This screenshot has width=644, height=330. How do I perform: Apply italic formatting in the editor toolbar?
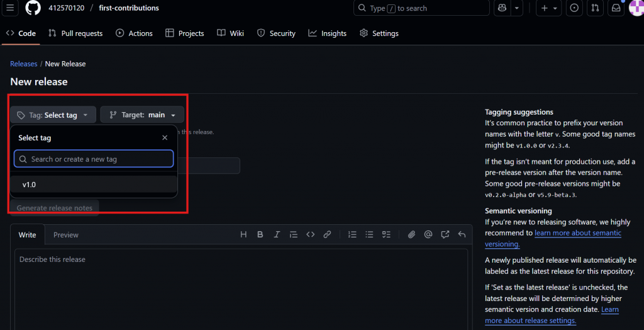coord(277,234)
